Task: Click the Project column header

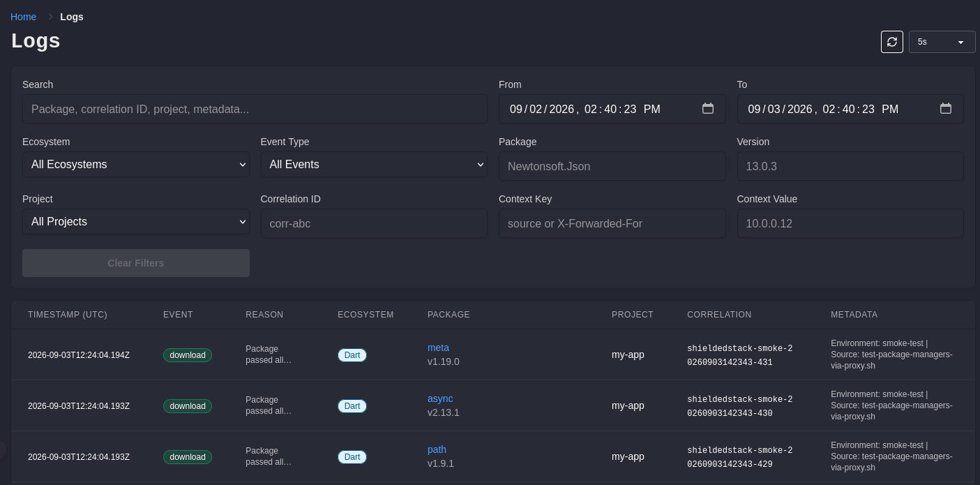Action: 633,315
